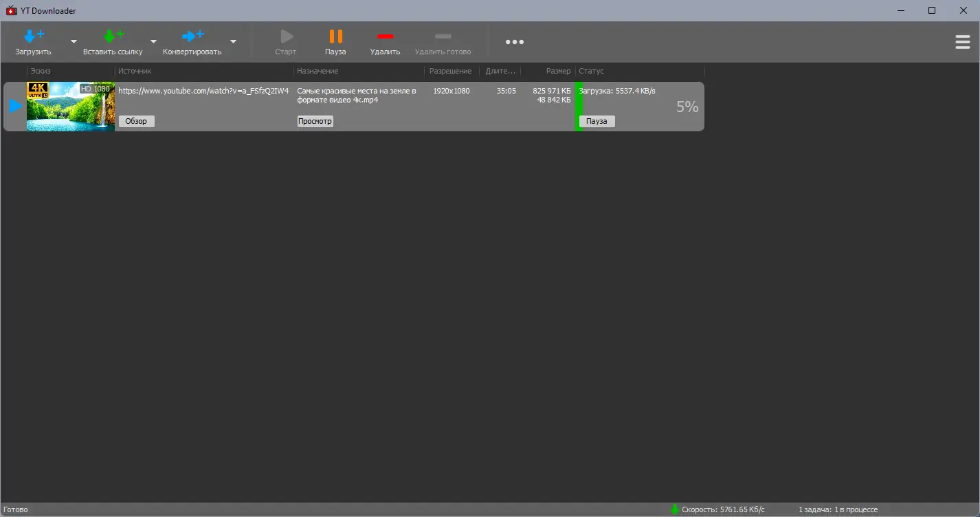
Task: Open the hamburger menu in the top right
Action: click(962, 41)
